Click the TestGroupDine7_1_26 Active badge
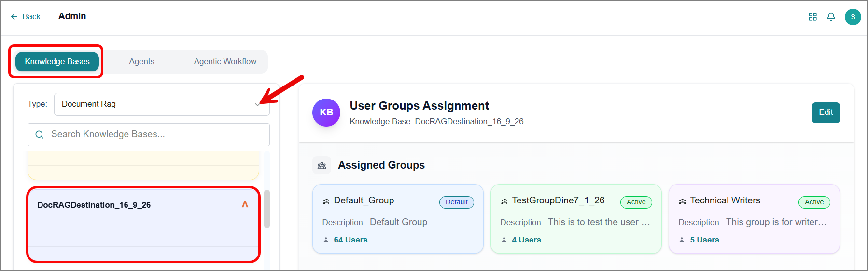 click(636, 202)
